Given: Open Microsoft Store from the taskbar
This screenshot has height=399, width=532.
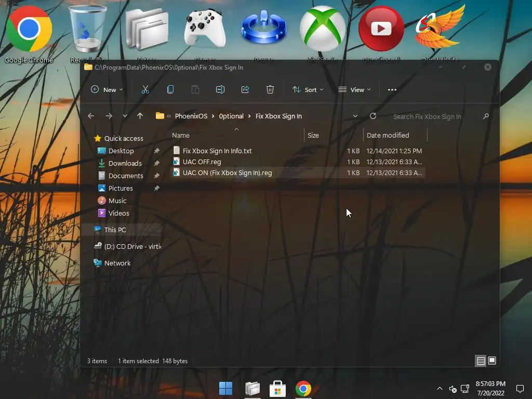Looking at the screenshot, I should 277,388.
